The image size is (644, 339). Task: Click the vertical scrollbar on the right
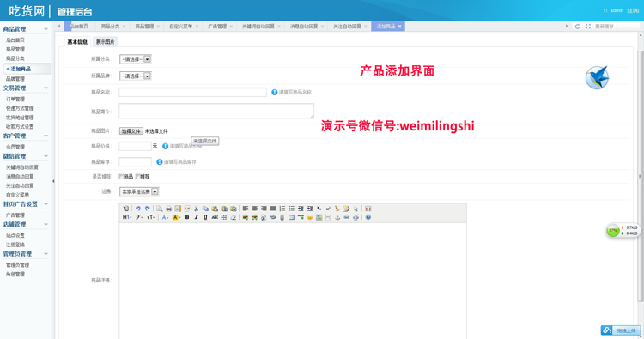tap(640, 177)
